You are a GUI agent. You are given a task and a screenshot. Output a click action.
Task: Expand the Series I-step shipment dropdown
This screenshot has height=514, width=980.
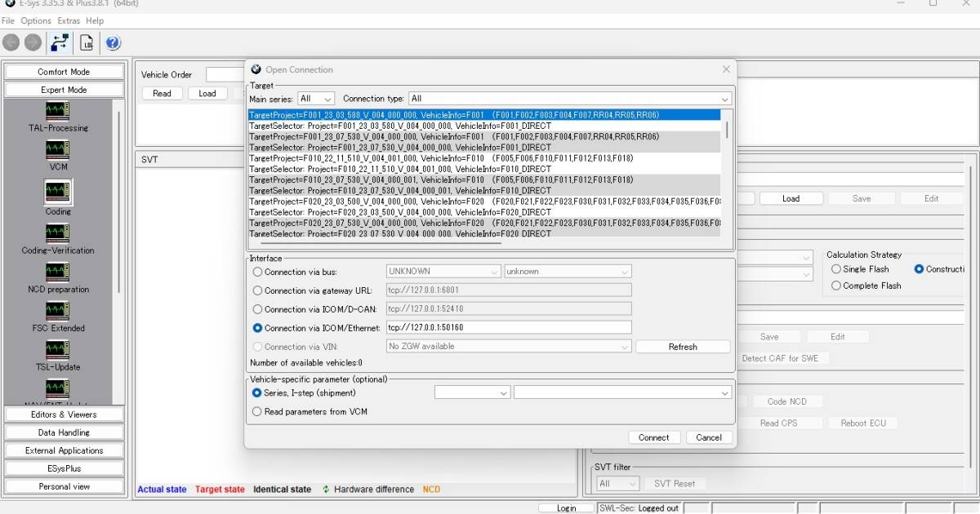[x=472, y=393]
